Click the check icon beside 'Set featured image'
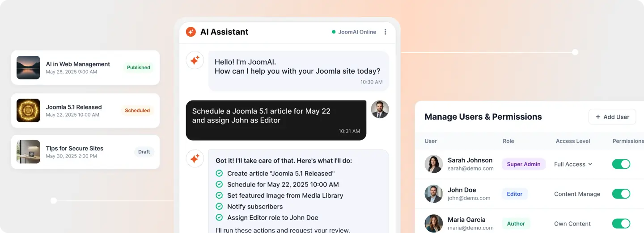The image size is (644, 233). pos(219,196)
